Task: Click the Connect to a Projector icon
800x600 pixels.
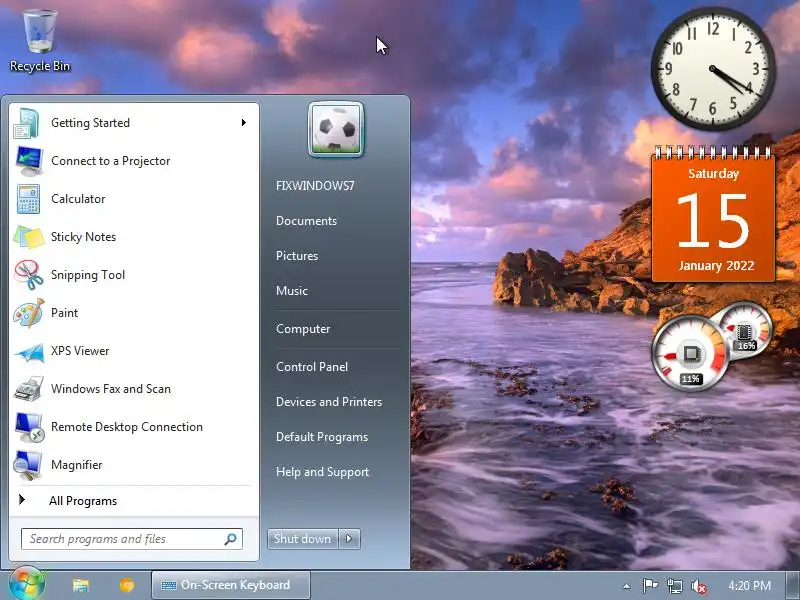Action: coord(29,161)
